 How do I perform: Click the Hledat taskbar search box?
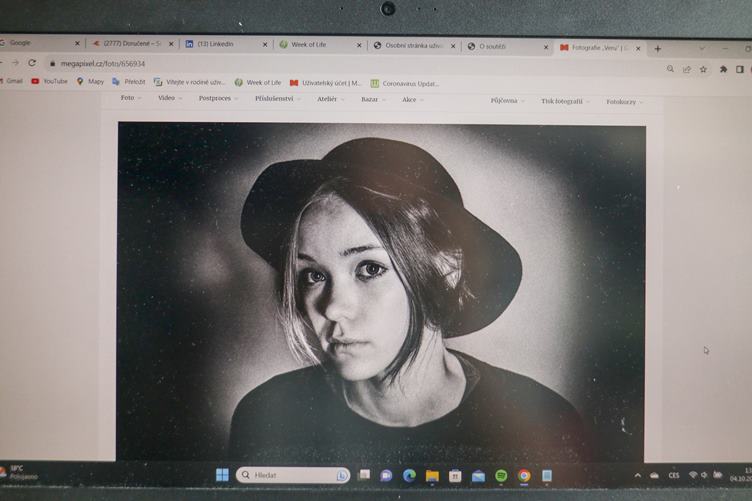293,475
